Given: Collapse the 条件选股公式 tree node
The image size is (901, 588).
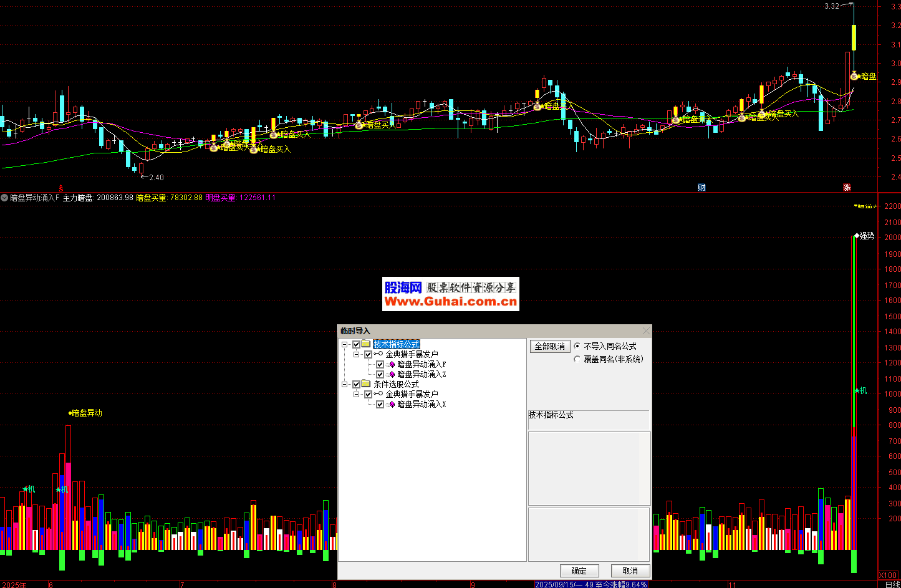Looking at the screenshot, I should 345,384.
